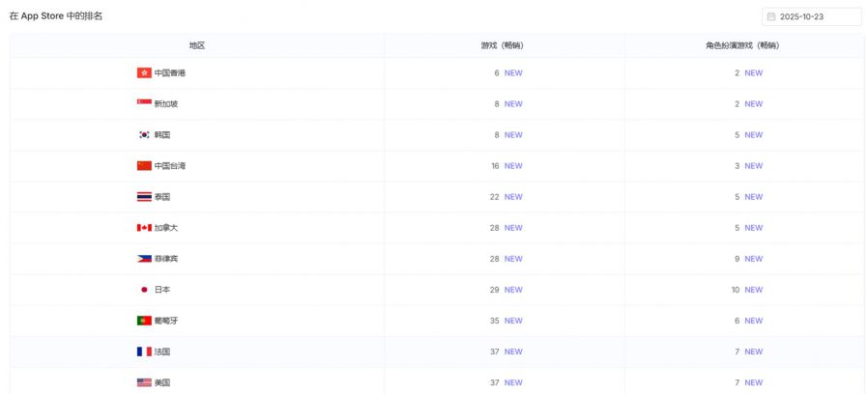The height and width of the screenshot is (394, 868).
Task: Click the 游戏 (畅销) column header
Action: click(503, 45)
